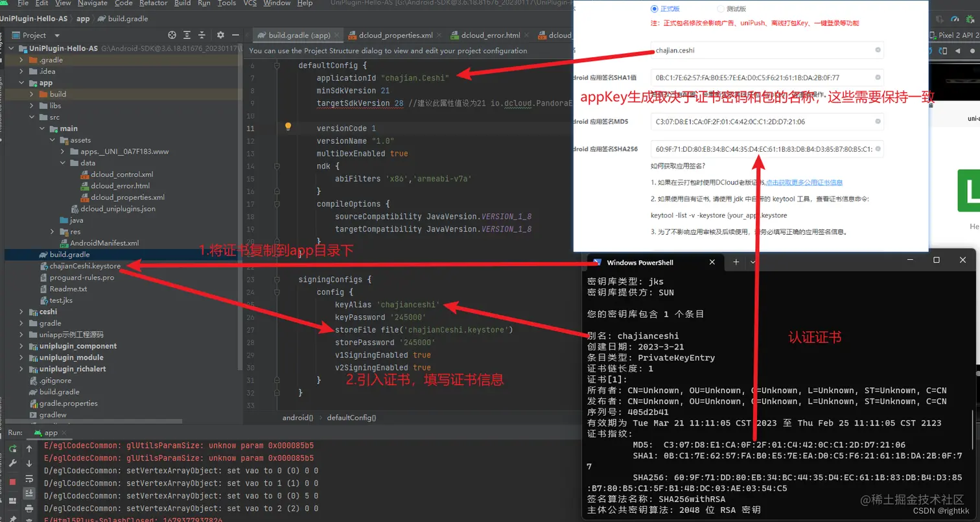Viewport: 980px width, 522px height.
Task: Open the Profiler gauge icon in toolbar
Action: coord(955,20)
